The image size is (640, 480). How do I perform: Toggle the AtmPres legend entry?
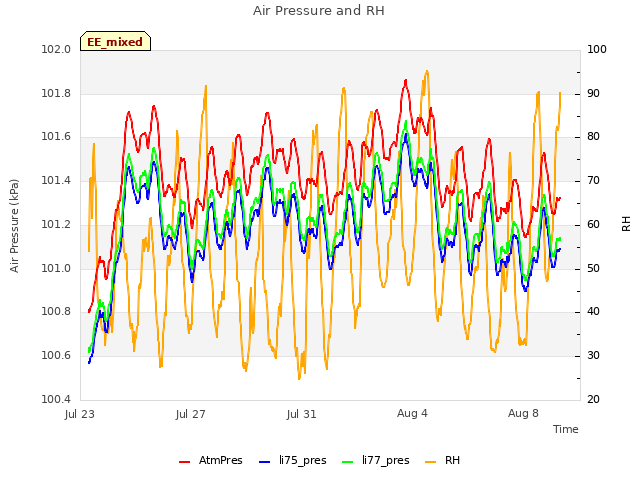click(211, 460)
